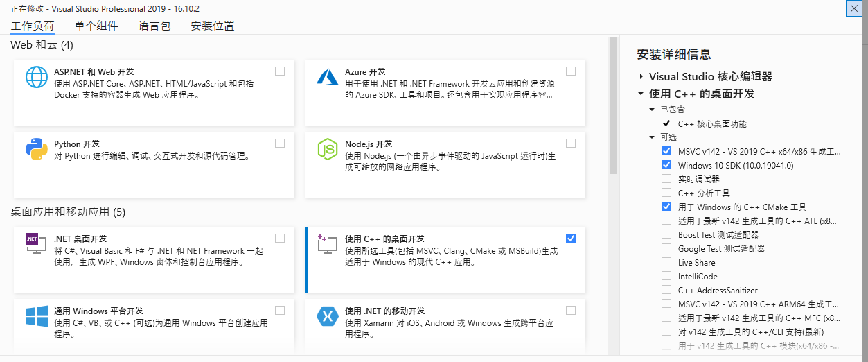The width and height of the screenshot is (868, 362).
Task: Click the 桌面应用和移动应用 (5) category heading
Action: (x=69, y=212)
